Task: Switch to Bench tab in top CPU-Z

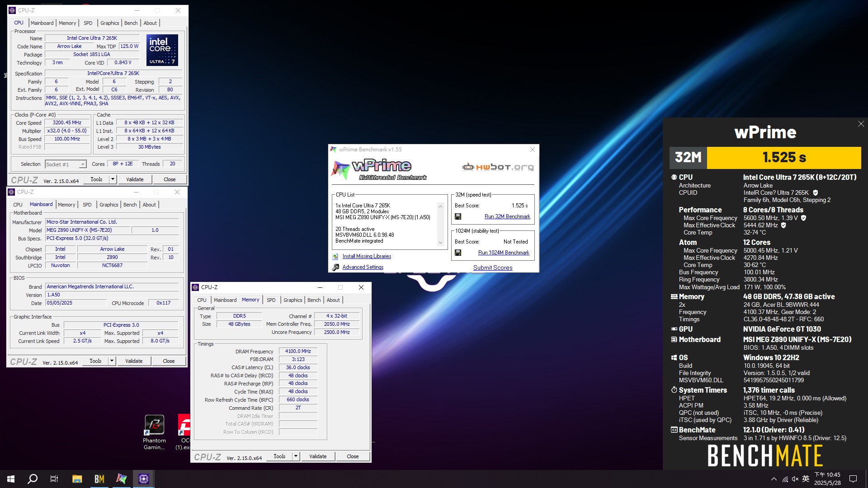Action: coord(131,23)
